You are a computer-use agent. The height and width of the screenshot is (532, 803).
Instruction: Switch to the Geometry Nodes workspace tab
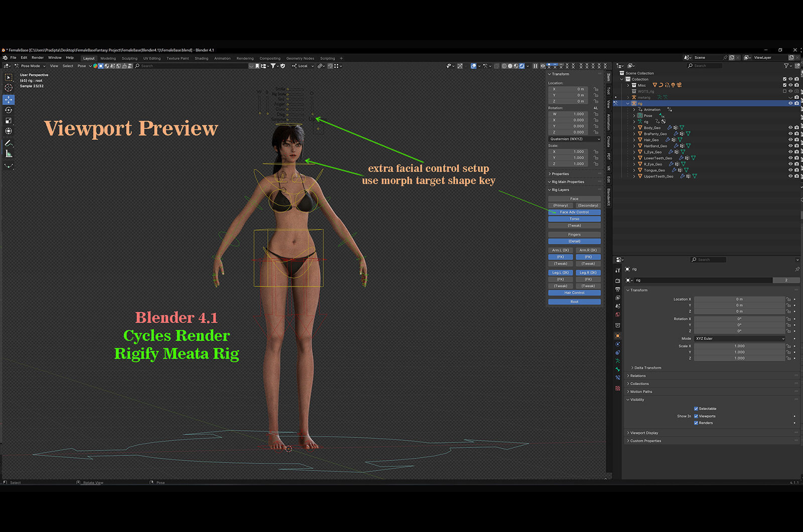(300, 58)
